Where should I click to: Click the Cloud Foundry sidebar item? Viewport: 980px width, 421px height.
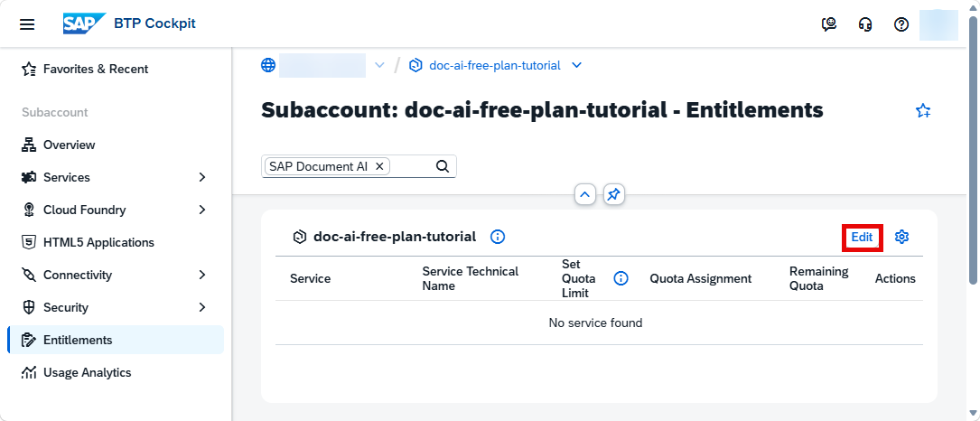[x=116, y=210]
